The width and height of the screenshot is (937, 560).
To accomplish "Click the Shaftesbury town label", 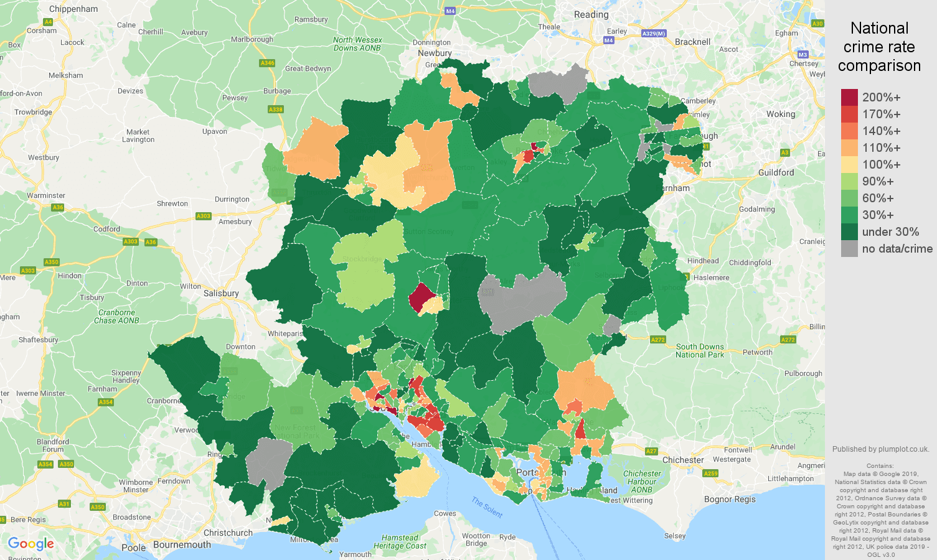I will tap(39, 340).
